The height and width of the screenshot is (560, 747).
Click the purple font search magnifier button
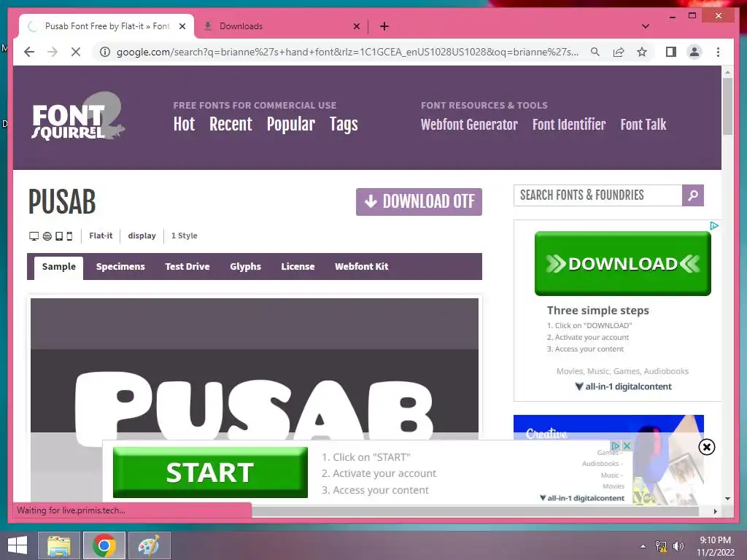(x=693, y=195)
